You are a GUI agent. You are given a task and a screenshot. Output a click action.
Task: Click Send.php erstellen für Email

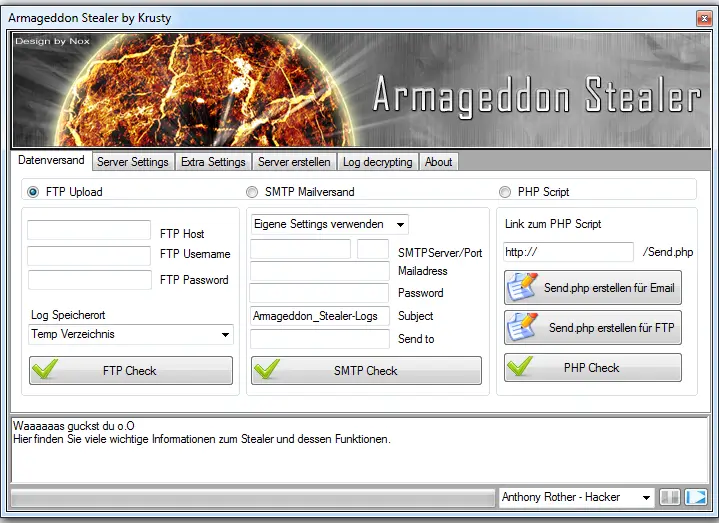click(592, 288)
